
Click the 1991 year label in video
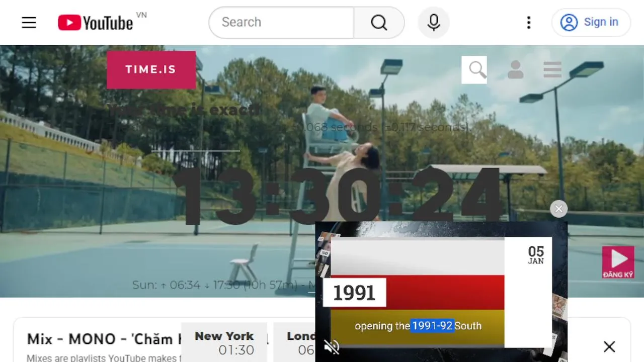click(x=354, y=292)
